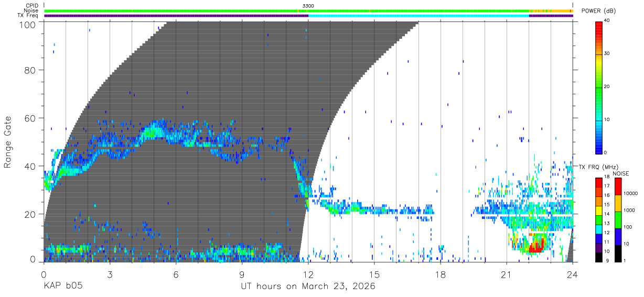Click the UT hour tick label 9
The height and width of the screenshot is (297, 644).
coord(242,274)
